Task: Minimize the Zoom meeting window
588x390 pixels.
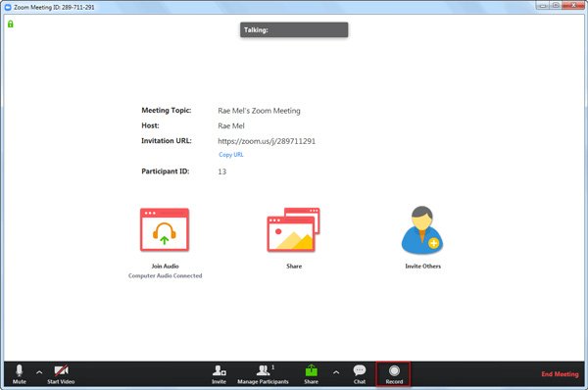Action: (543, 5)
